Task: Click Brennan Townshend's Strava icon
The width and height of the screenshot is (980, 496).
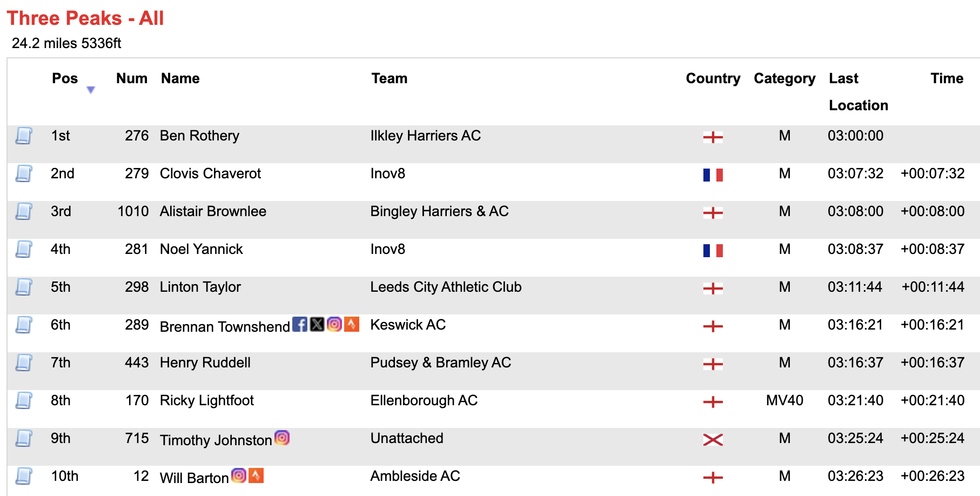Action: click(x=352, y=324)
